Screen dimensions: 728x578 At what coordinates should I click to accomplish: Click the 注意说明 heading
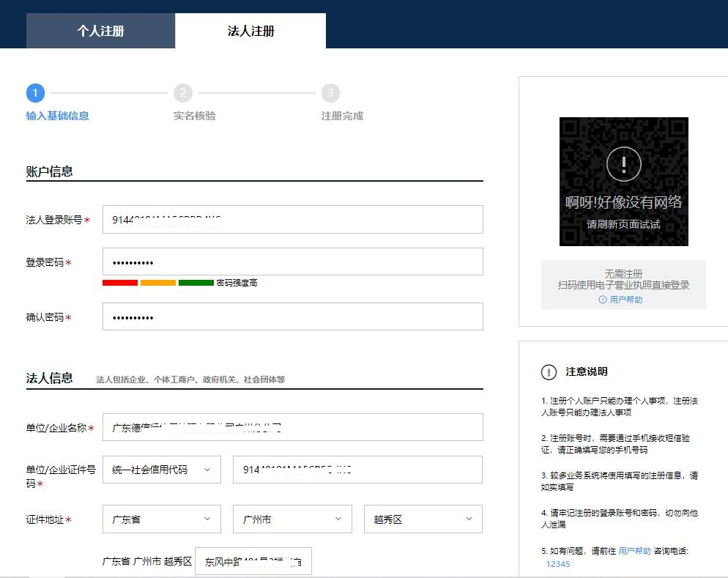point(587,371)
